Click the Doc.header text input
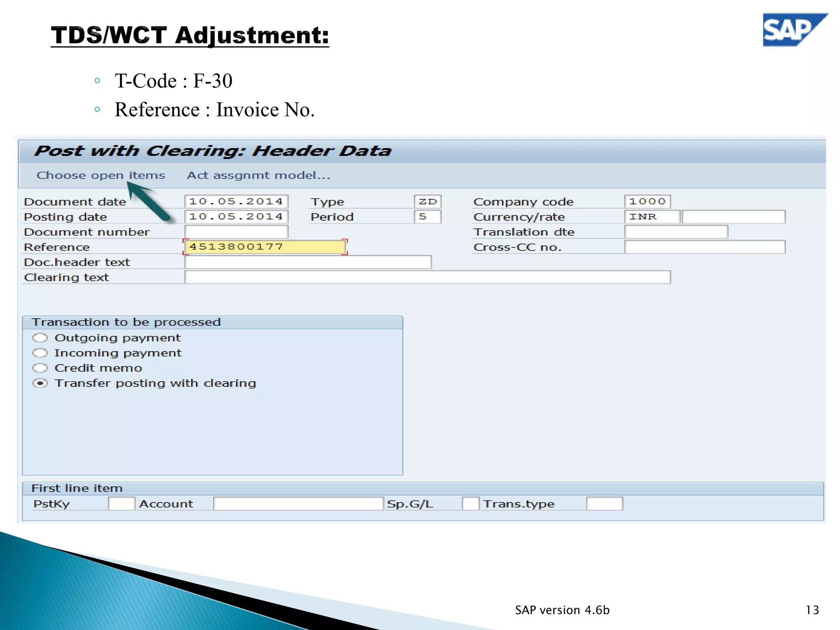840x630 pixels. (x=308, y=262)
